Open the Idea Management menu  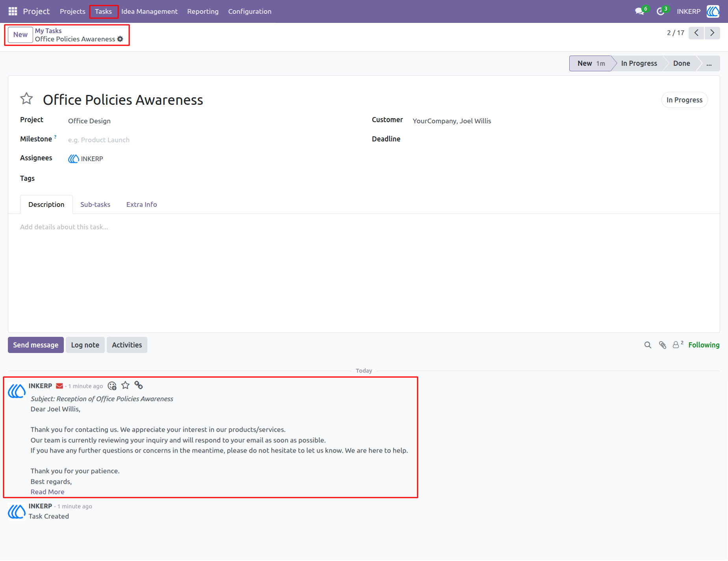coord(149,11)
